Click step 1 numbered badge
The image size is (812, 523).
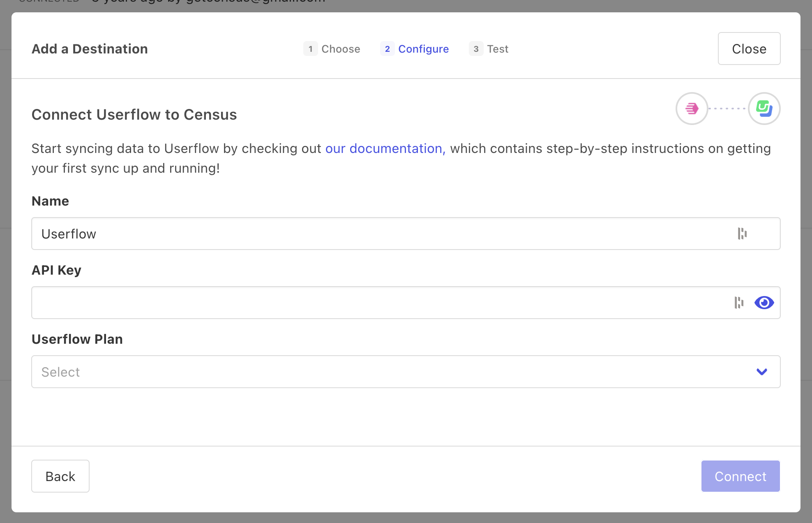tap(311, 49)
